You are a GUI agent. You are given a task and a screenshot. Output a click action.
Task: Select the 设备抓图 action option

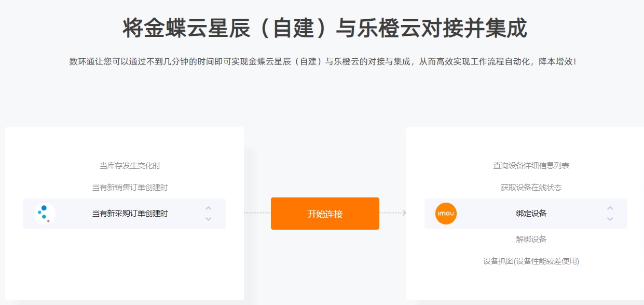[x=531, y=261]
